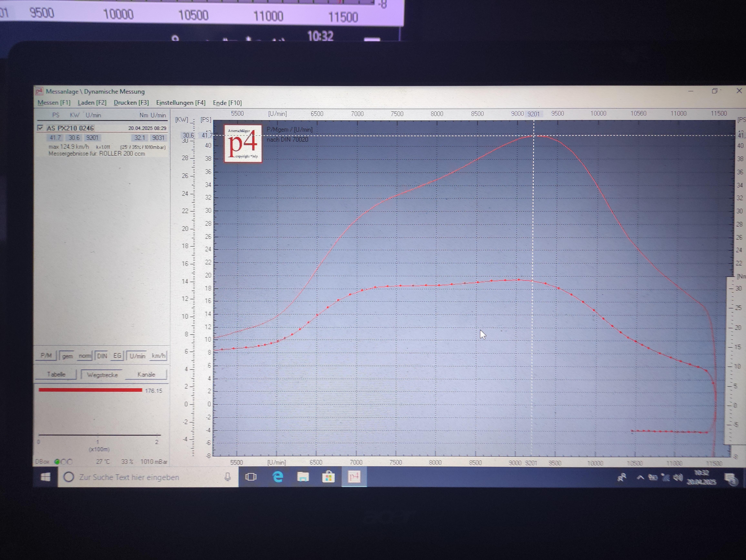Click the microphone icon in the search box

(x=228, y=477)
